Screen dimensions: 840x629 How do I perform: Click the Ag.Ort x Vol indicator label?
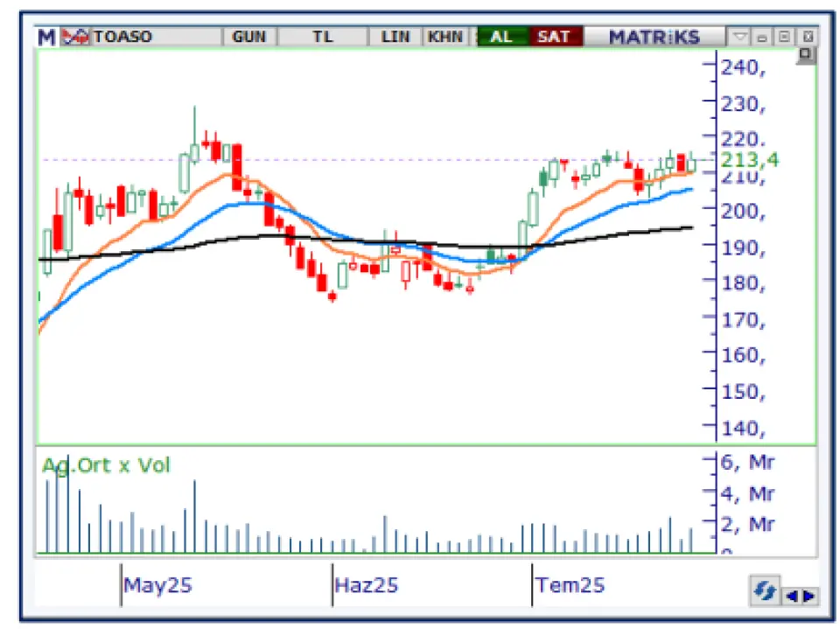click(x=106, y=465)
